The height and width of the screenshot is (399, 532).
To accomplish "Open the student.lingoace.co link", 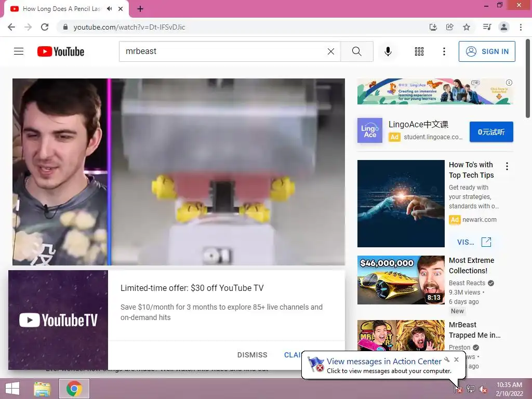I will tap(433, 137).
